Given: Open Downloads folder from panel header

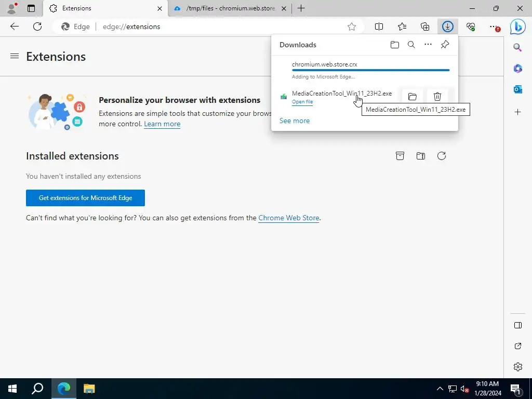Looking at the screenshot, I should (395, 45).
